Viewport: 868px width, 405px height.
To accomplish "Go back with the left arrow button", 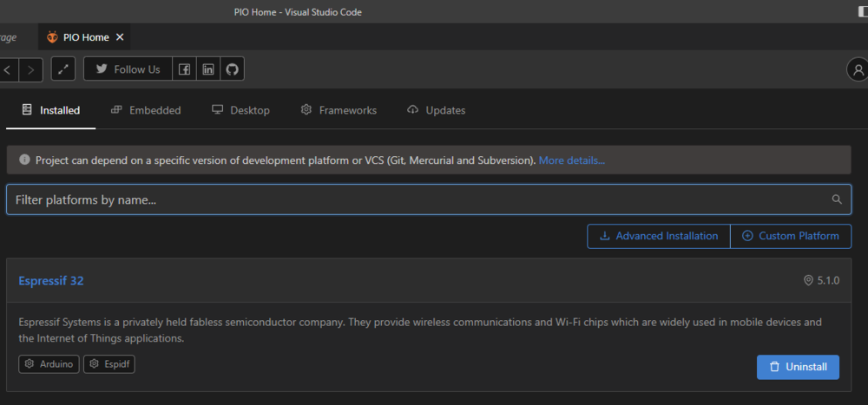I will pos(8,69).
